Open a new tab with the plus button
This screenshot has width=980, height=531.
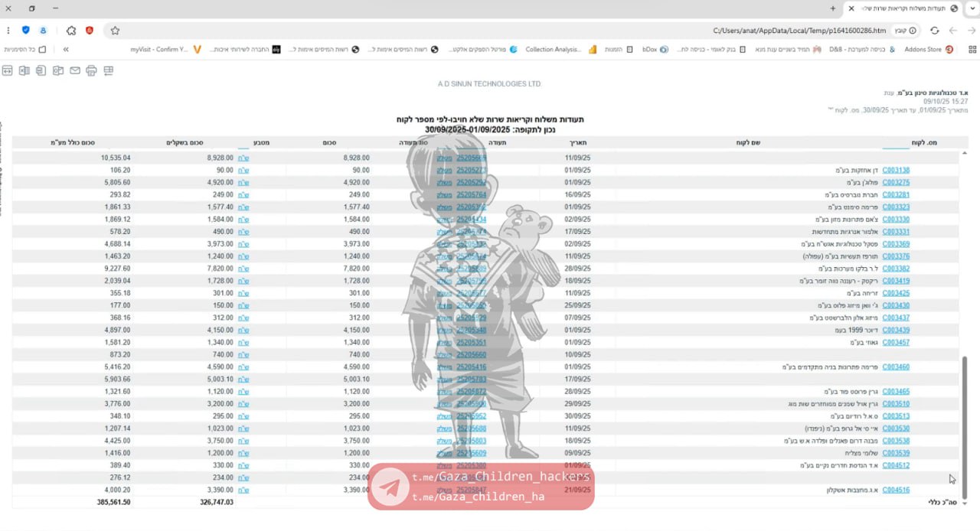pyautogui.click(x=833, y=8)
